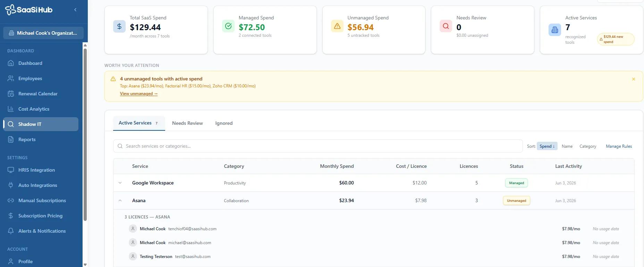Open Dashboard in the sidebar
The height and width of the screenshot is (267, 644).
pyautogui.click(x=41, y=63)
